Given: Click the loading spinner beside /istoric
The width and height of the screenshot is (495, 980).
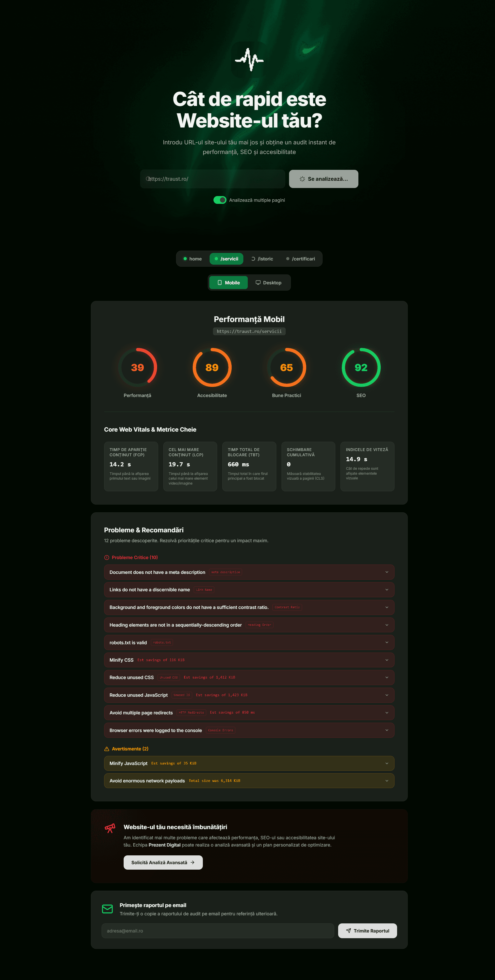Looking at the screenshot, I should [x=253, y=259].
